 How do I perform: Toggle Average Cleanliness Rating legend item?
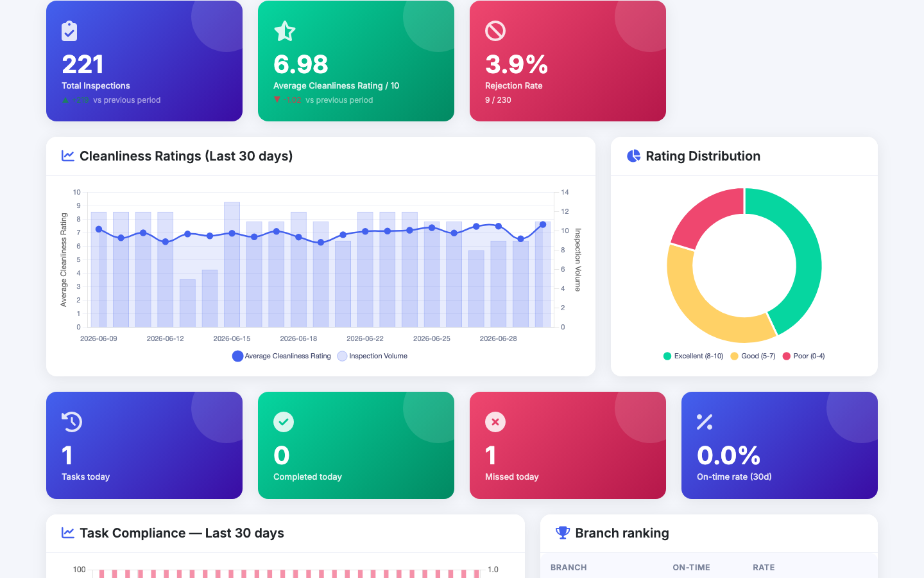point(282,356)
